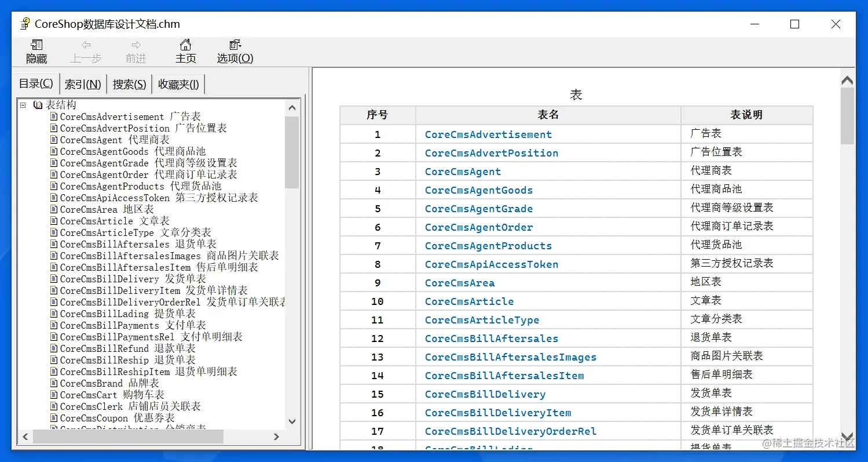868x462 pixels.
Task: Open the CoreCmsApiAccessToken table link
Action: pos(492,264)
